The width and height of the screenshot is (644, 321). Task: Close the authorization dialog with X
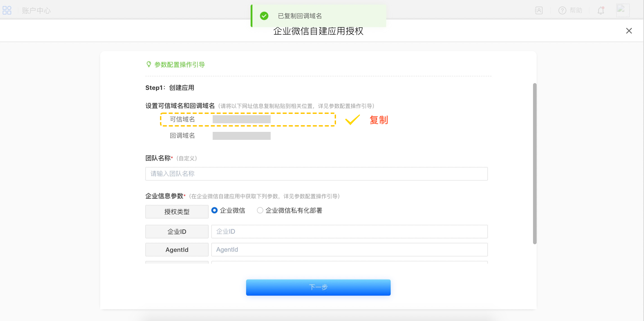(629, 31)
